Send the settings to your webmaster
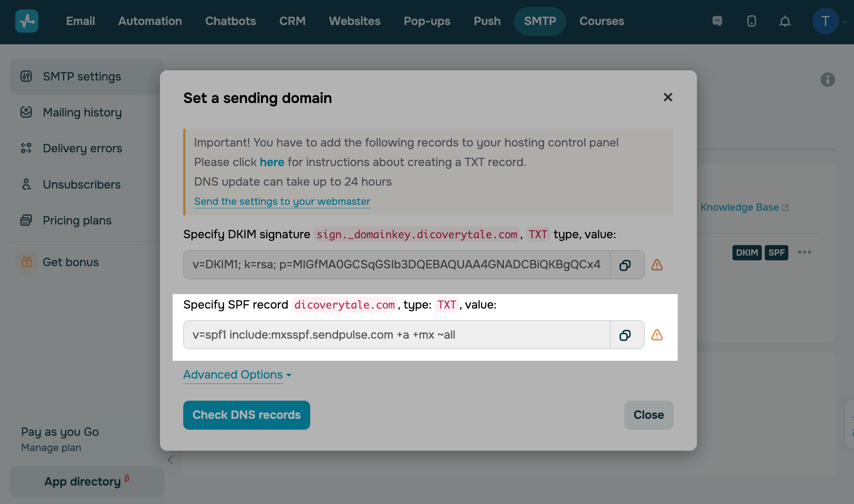This screenshot has width=854, height=504. point(282,201)
